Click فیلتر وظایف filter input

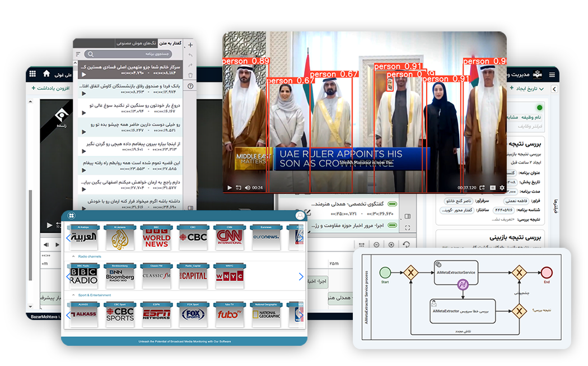(530, 126)
